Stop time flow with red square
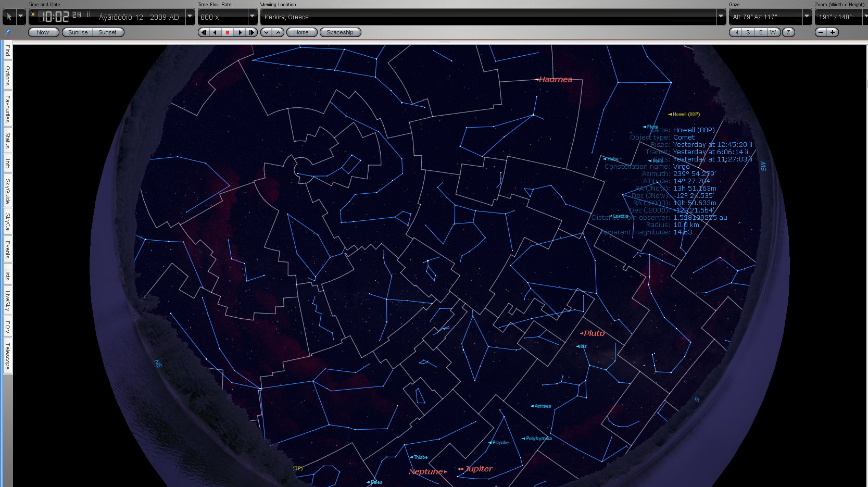Viewport: 868px width, 487px height. (x=228, y=32)
